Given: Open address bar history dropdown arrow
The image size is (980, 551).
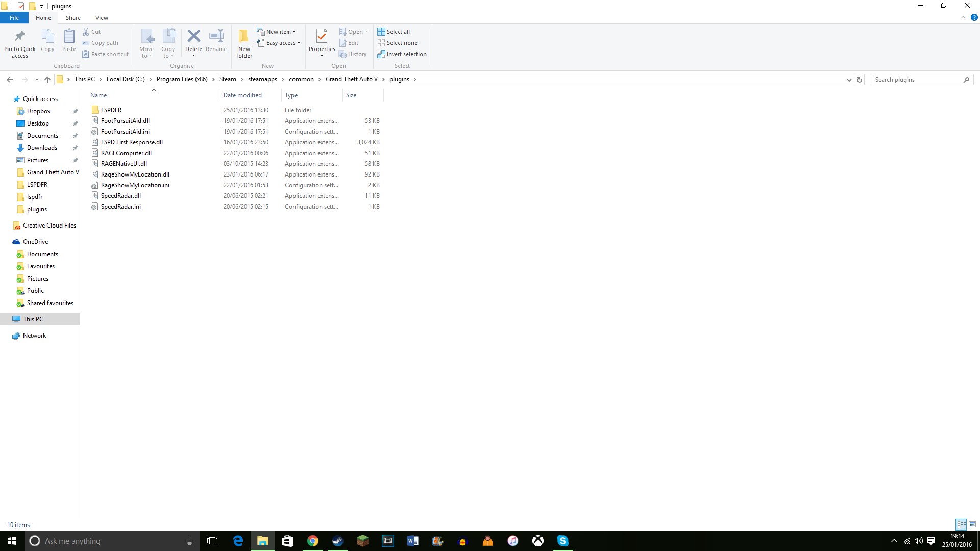Looking at the screenshot, I should click(849, 80).
